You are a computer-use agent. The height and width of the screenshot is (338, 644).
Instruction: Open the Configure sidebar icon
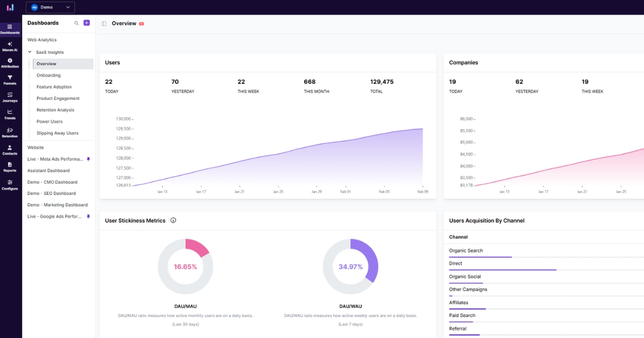pos(10,185)
